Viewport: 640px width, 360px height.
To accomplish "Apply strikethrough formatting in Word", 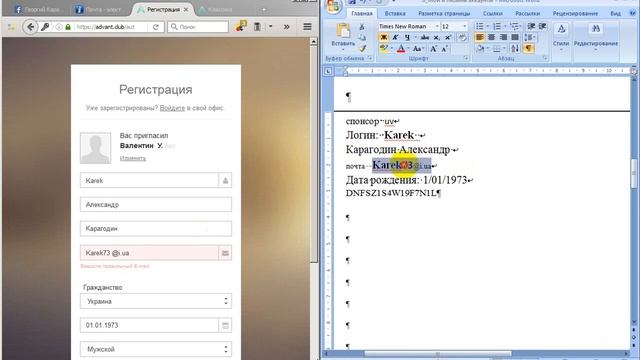I will click(x=424, y=38).
